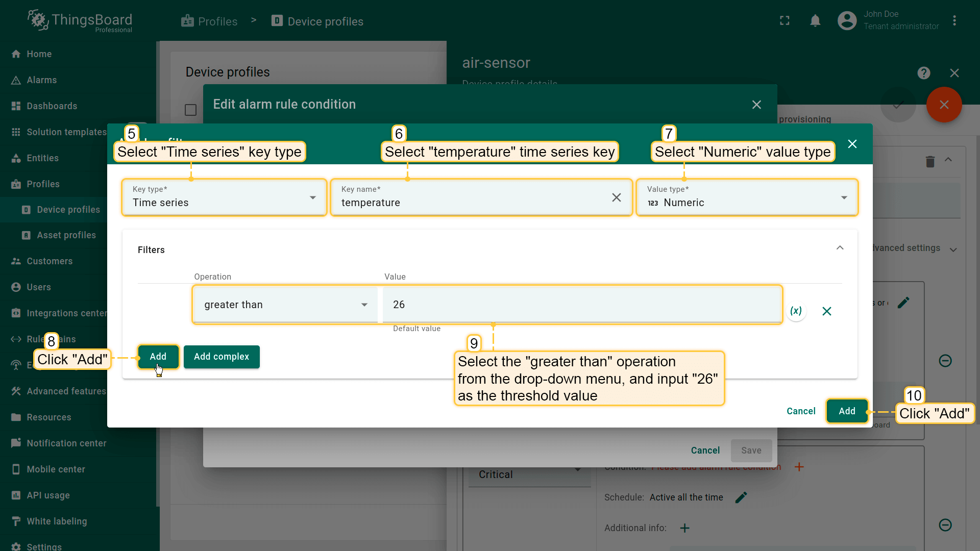This screenshot has height=551, width=980.
Task: Open the Key type dropdown
Action: pos(225,197)
